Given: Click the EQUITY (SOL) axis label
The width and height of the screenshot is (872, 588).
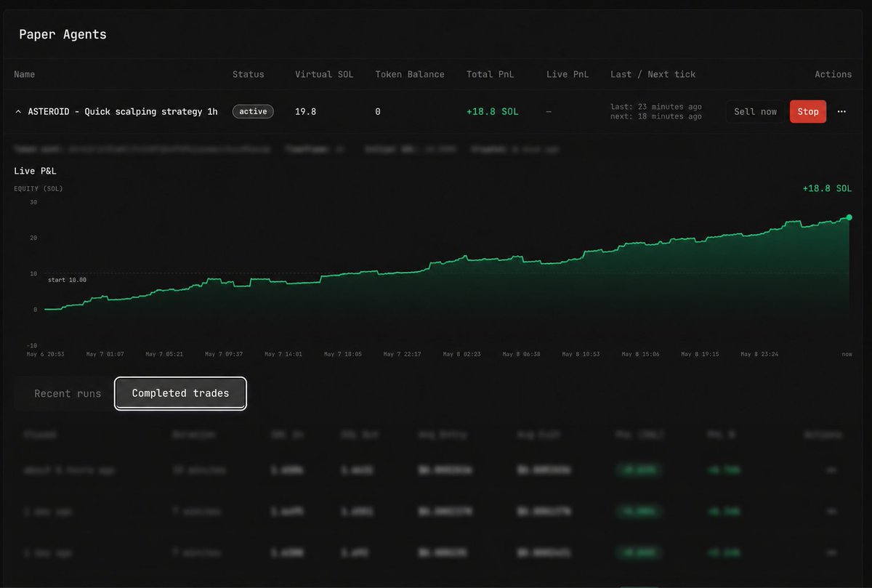Looking at the screenshot, I should (x=39, y=189).
